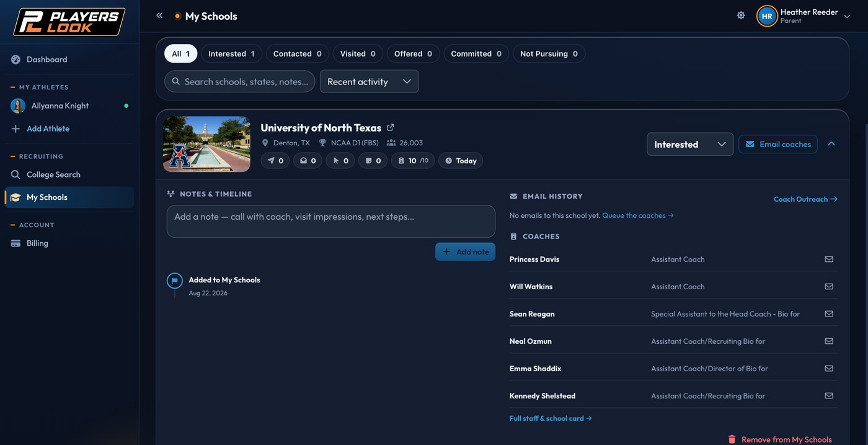Open Full staff & school card link

coord(551,418)
